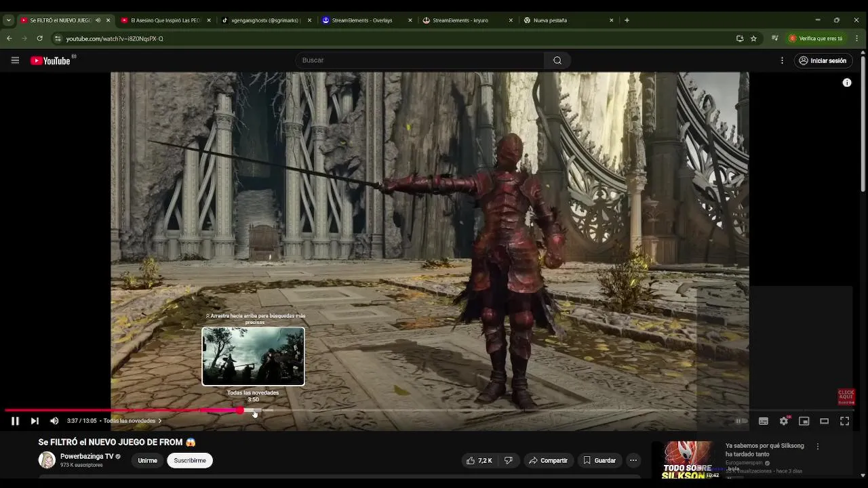
Task: Open Chrome three-dot menu
Action: (x=857, y=39)
